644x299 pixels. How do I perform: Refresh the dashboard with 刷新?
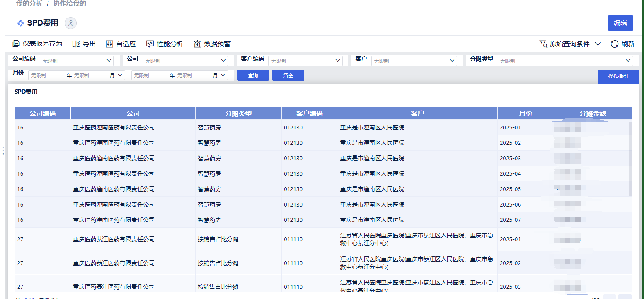(622, 44)
